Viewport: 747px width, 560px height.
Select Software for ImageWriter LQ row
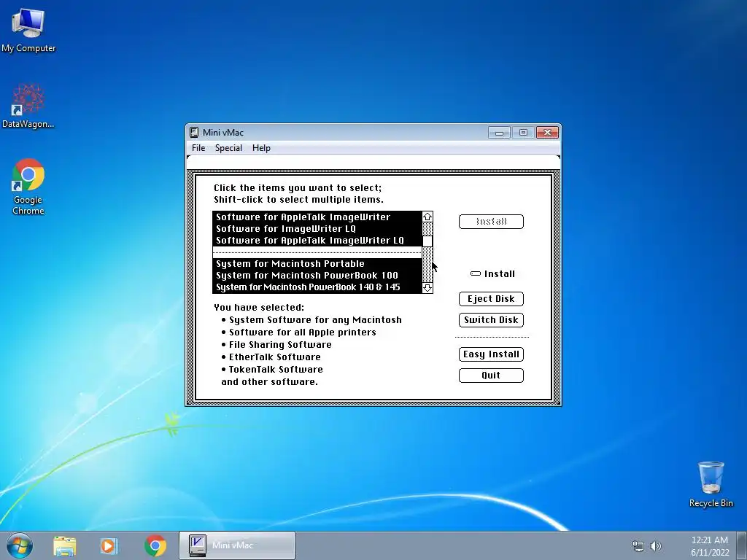click(317, 228)
